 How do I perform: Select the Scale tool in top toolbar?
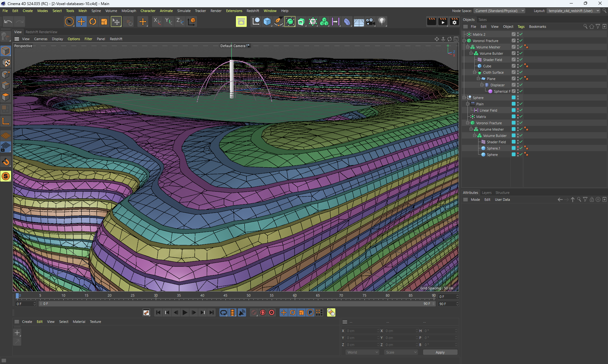pos(104,22)
